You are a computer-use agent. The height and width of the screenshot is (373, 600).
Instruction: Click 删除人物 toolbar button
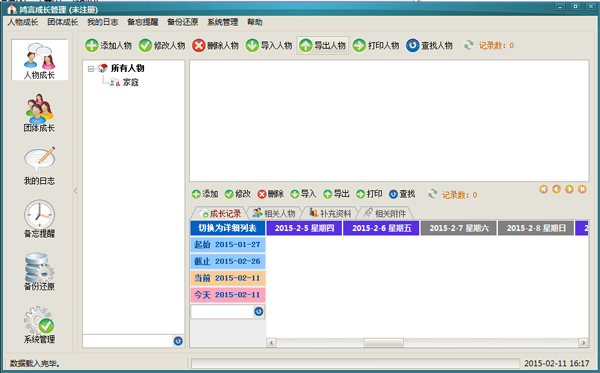pyautogui.click(x=215, y=46)
